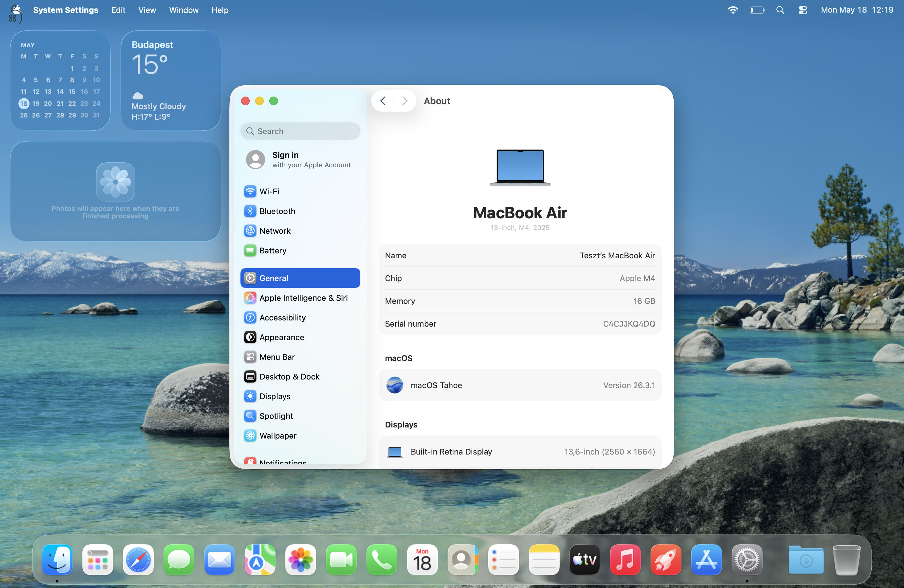This screenshot has height=588, width=904.
Task: Open Spotlight search in menu bar
Action: pos(780,10)
